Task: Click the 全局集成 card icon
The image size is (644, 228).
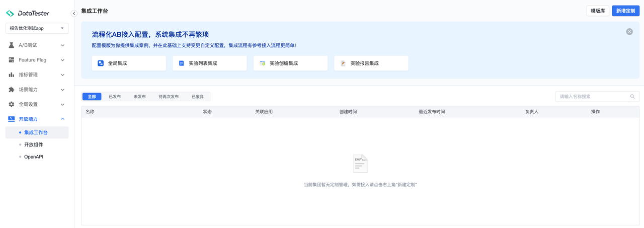Action: pos(101,63)
